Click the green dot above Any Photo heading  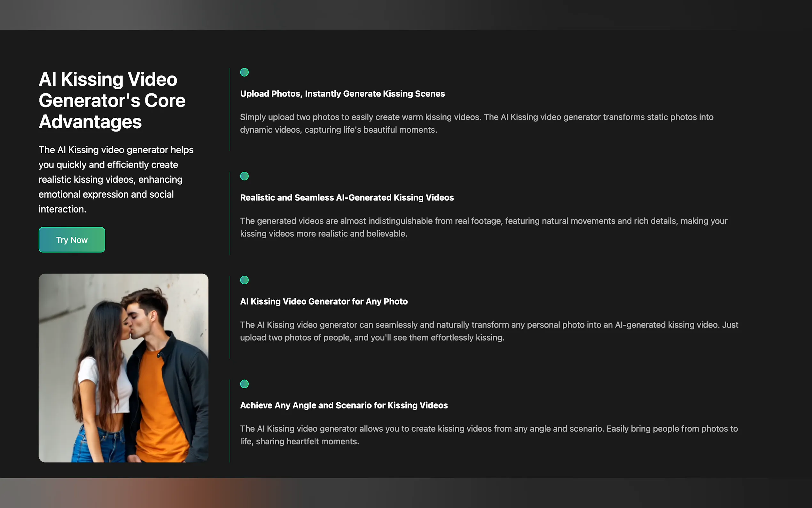click(x=244, y=280)
